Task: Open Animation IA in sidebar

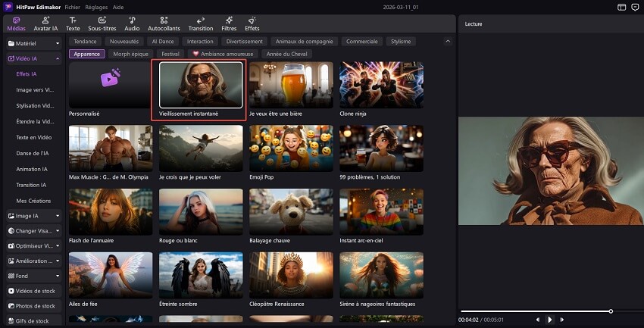Action: [32, 169]
